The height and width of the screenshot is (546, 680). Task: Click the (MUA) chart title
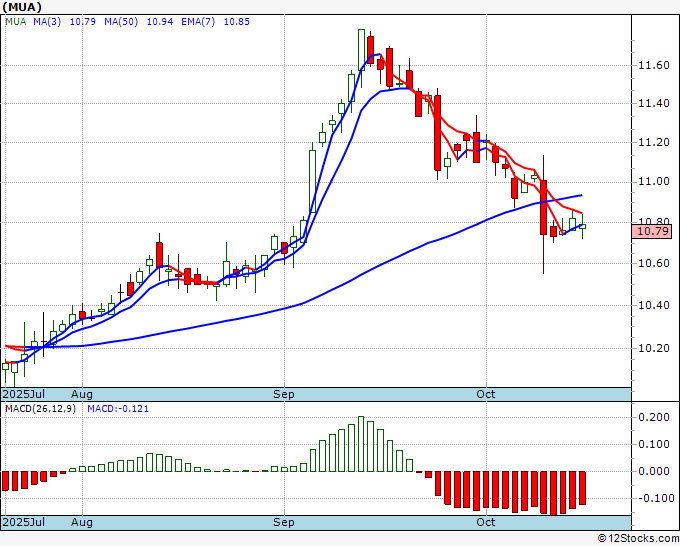tap(22, 7)
